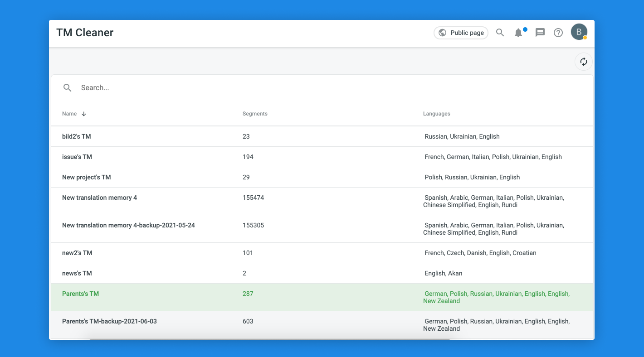
Task: Click segment count 155474
Action: (x=253, y=198)
